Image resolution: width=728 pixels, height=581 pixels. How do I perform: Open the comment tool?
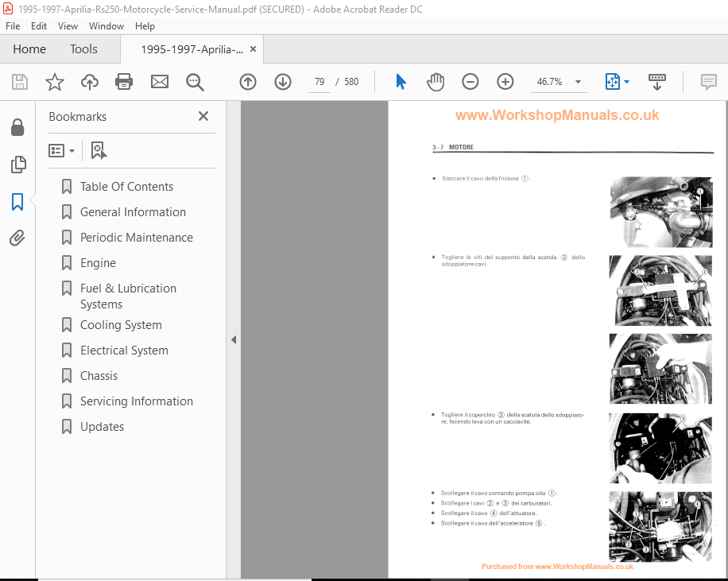tap(708, 82)
